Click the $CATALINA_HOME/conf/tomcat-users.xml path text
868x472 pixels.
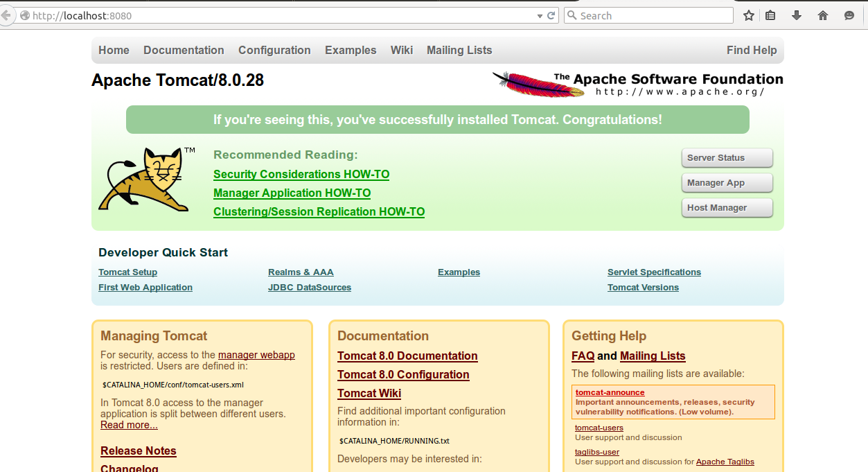pyautogui.click(x=172, y=385)
